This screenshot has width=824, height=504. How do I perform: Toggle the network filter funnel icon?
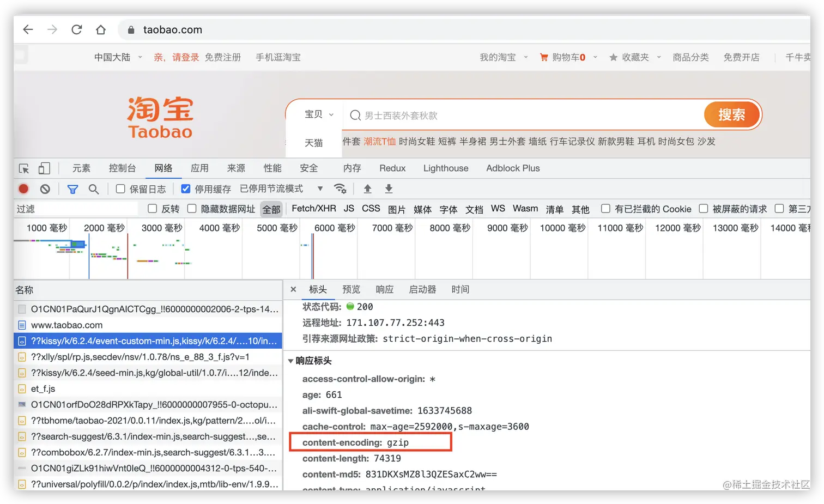pyautogui.click(x=72, y=189)
